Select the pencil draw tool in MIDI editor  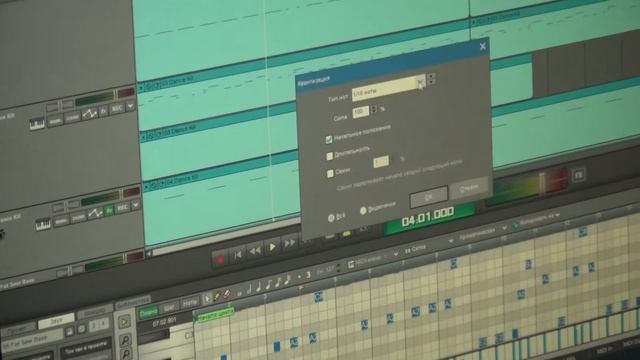217,296
